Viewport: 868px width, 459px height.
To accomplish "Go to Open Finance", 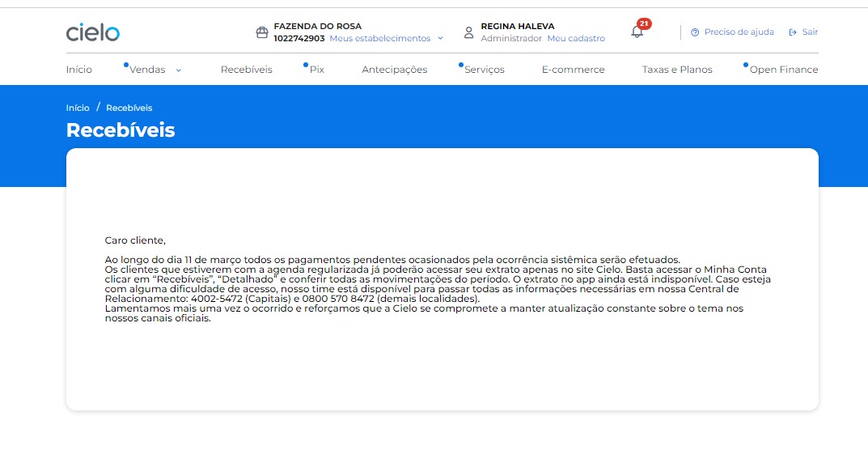I will (783, 70).
